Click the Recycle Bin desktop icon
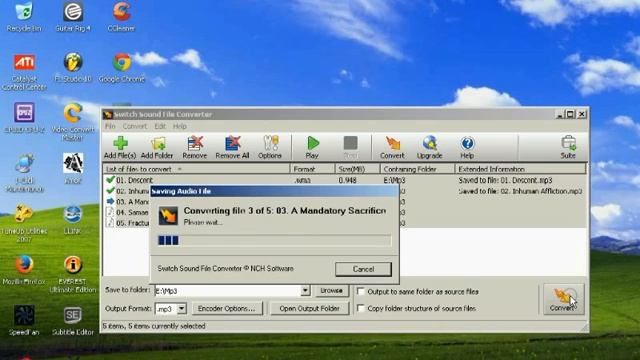Image resolution: width=640 pixels, height=360 pixels. click(24, 16)
